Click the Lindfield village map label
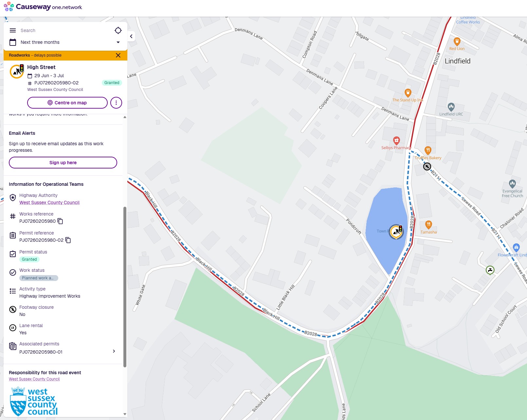 (457, 61)
